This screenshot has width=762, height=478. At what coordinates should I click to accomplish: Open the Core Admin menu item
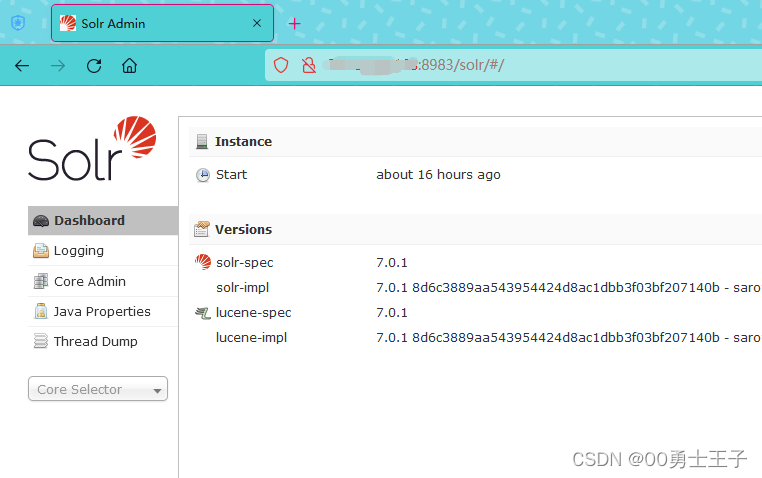tap(103, 281)
